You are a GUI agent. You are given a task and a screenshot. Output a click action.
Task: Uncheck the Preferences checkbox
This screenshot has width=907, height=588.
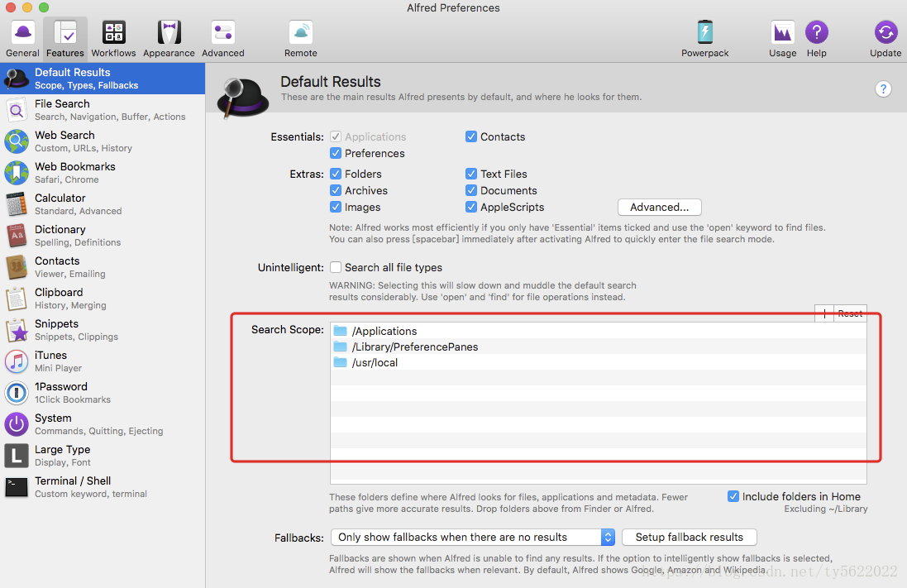pyautogui.click(x=336, y=153)
